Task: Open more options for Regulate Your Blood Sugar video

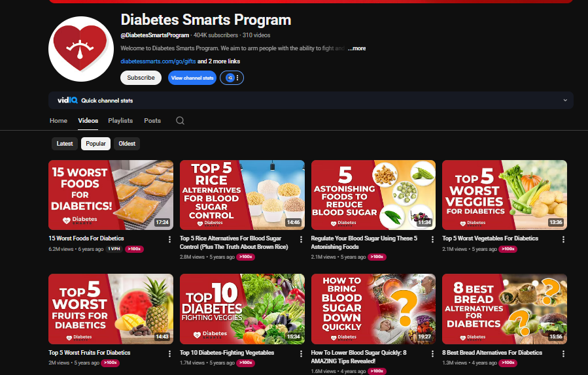Action: pos(432,239)
